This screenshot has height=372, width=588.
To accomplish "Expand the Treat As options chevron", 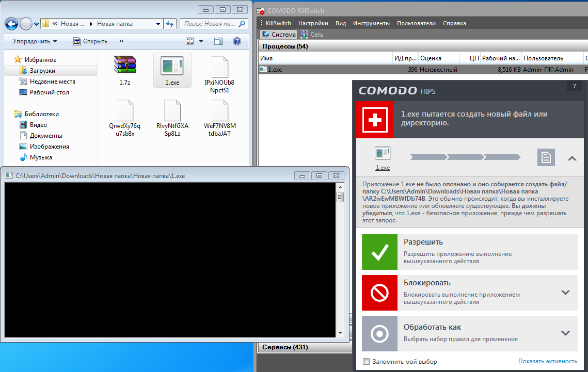I will tap(565, 333).
